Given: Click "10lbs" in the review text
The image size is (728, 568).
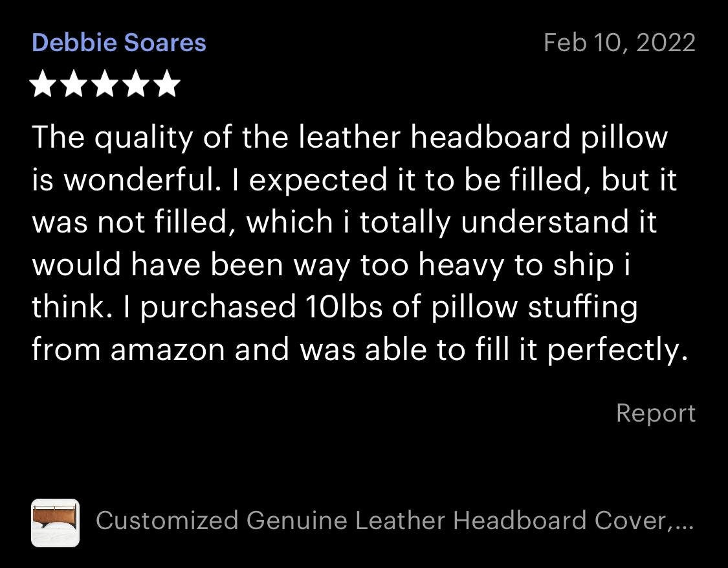Looking at the screenshot, I should [344, 307].
